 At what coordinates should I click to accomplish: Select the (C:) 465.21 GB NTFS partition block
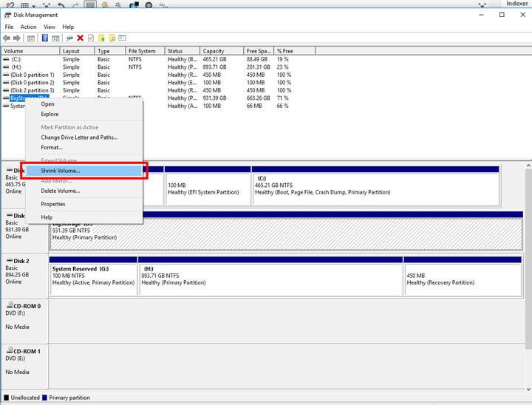(375, 186)
